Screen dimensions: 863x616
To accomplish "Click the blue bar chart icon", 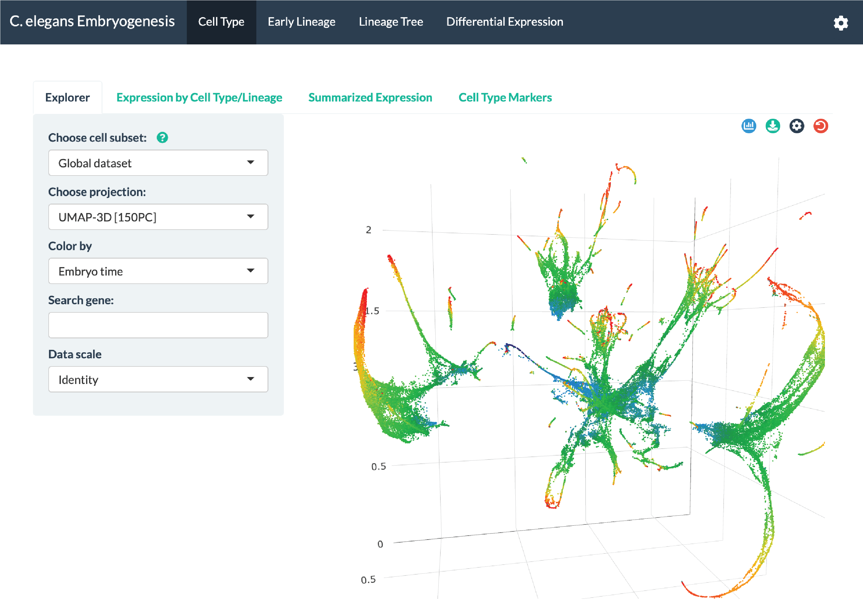I will point(748,126).
